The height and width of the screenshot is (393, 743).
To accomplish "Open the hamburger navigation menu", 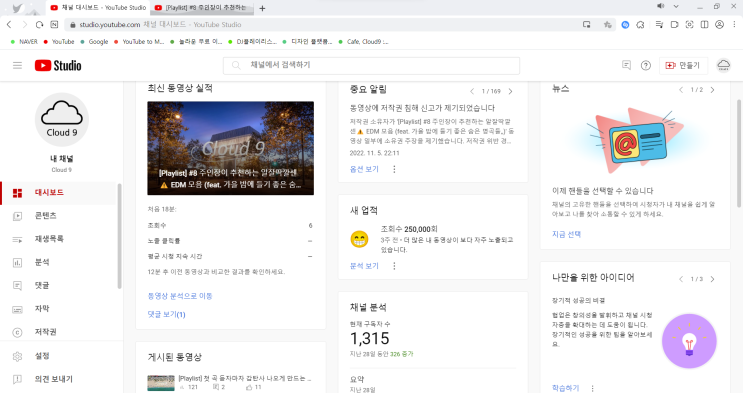I will [18, 65].
